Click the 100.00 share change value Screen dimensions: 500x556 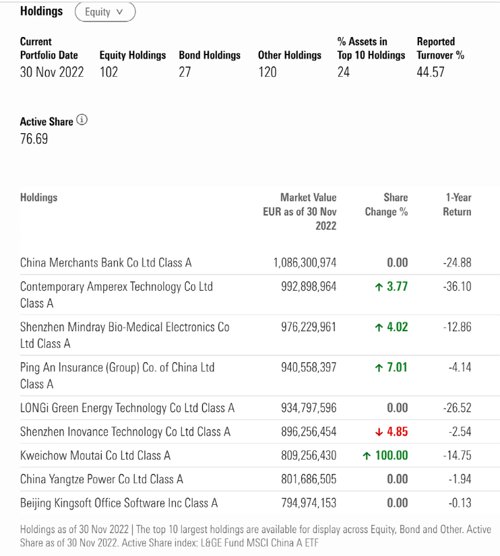[x=385, y=455]
